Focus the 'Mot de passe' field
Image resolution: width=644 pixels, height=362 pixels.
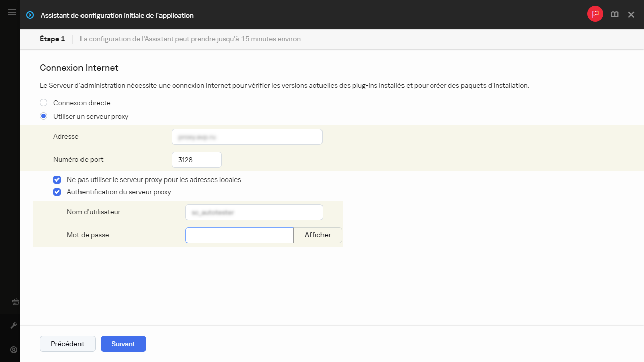[x=239, y=235]
